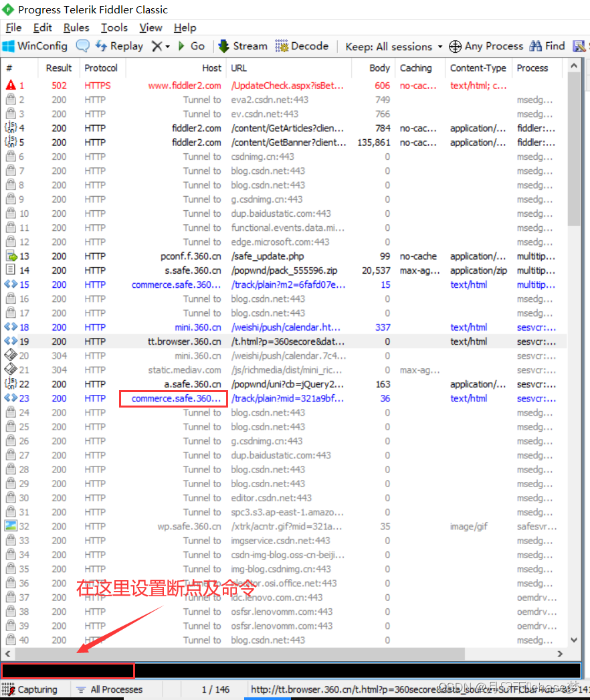Screen dimensions: 590x700
Task: Sort by the Body column header
Action: click(x=379, y=68)
